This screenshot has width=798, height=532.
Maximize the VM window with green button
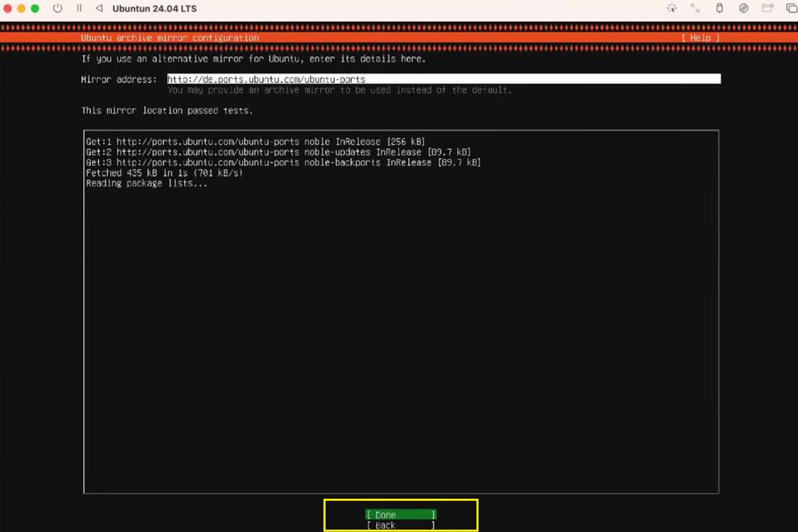point(35,8)
